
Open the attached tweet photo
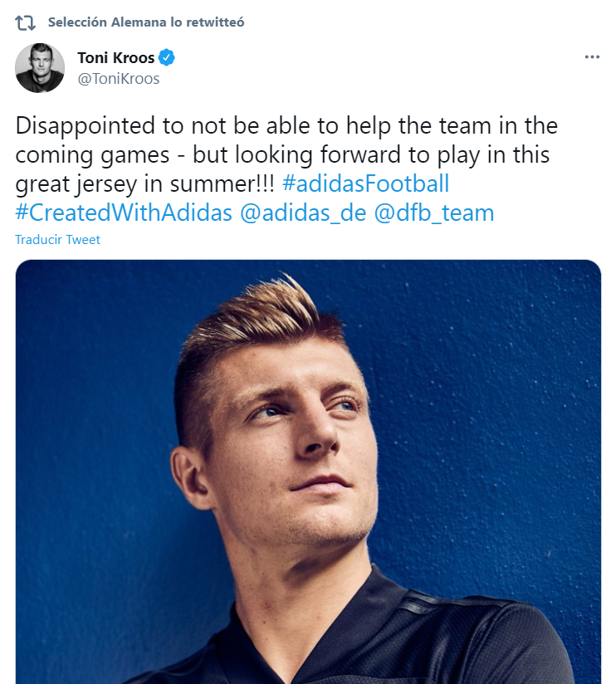[x=308, y=471]
